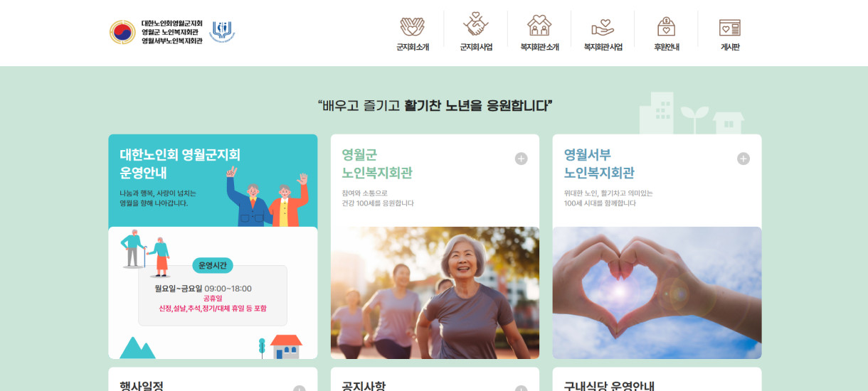Click the 영월군 노인복지회관 heading link
The width and height of the screenshot is (868, 391).
click(x=377, y=164)
